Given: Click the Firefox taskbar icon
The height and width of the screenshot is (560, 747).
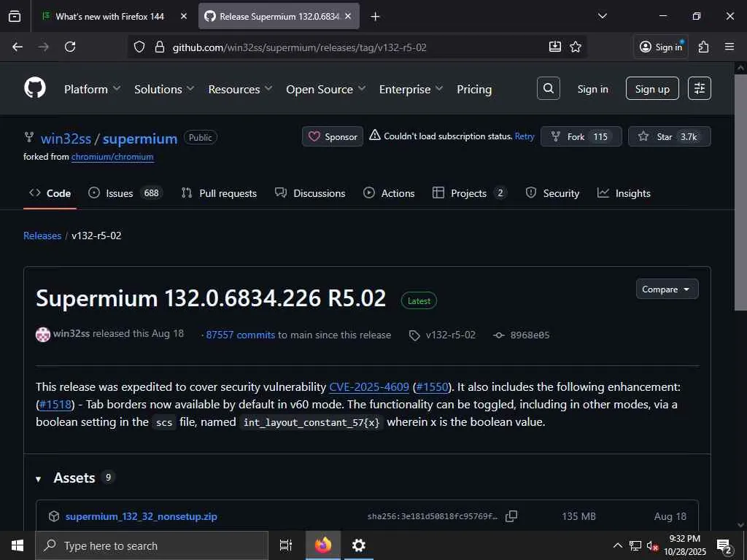Looking at the screenshot, I should coord(323,545).
